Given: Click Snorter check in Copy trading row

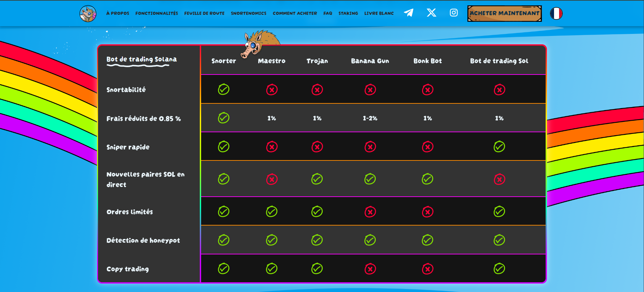Looking at the screenshot, I should (224, 269).
